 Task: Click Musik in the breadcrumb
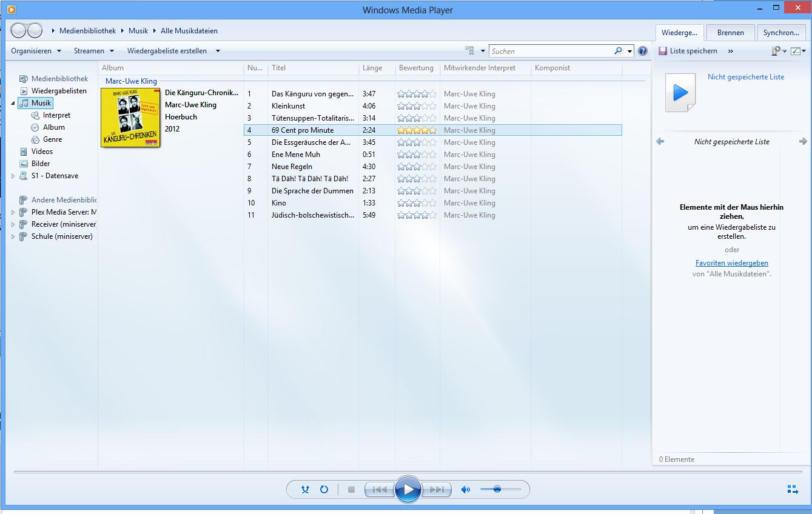138,30
